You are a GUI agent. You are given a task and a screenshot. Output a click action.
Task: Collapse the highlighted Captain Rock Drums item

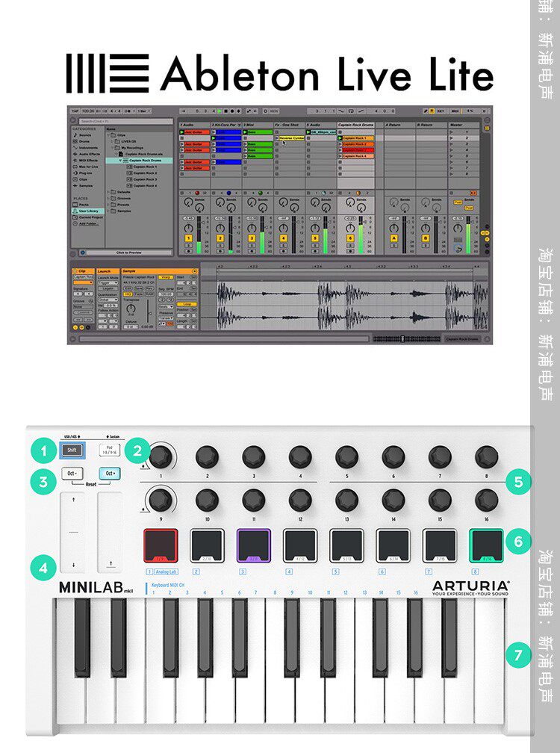tap(120, 161)
